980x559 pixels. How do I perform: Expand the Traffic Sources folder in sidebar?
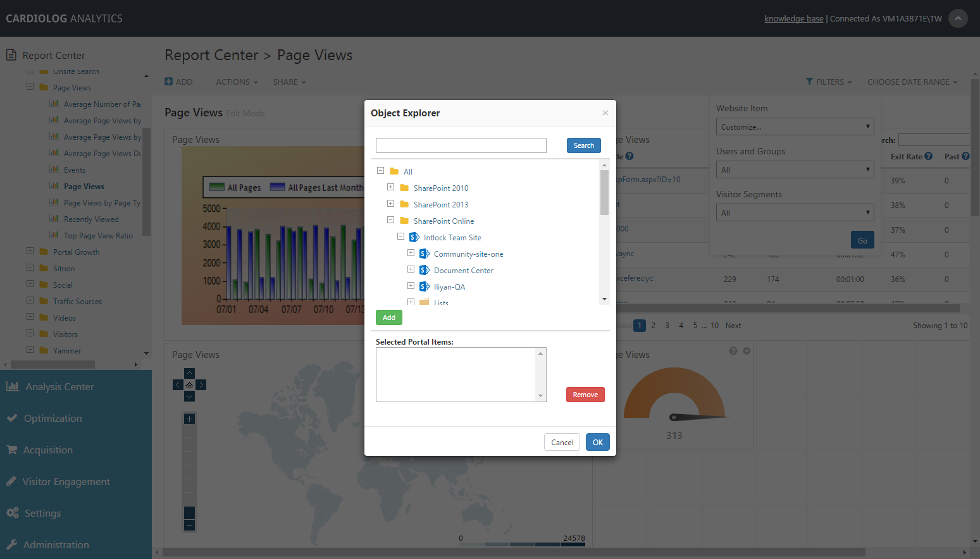[30, 300]
